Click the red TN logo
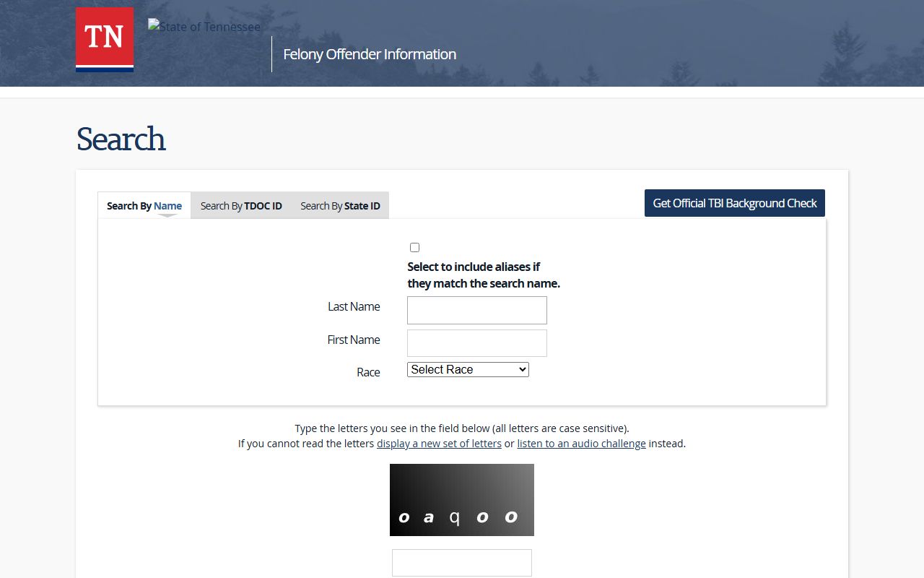This screenshot has width=924, height=578. point(105,39)
